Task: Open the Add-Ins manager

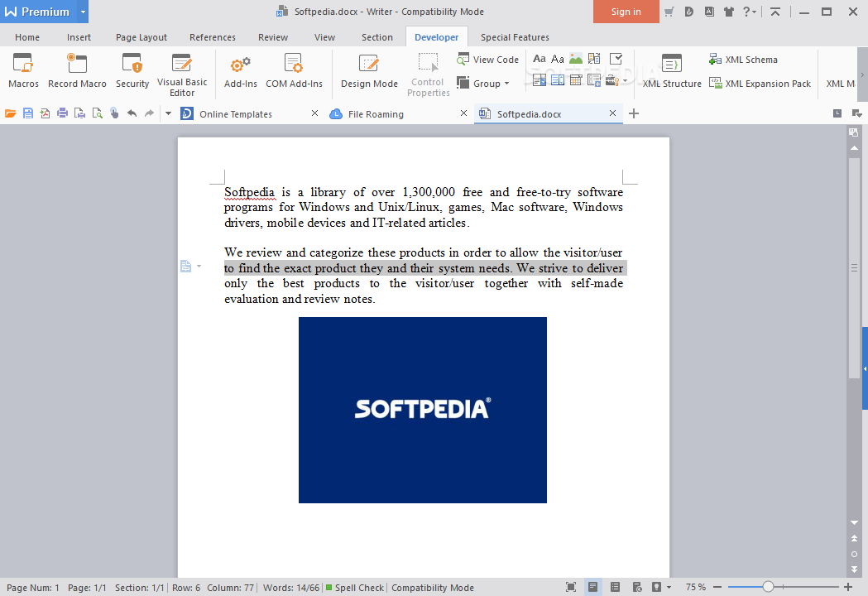Action: (x=240, y=71)
